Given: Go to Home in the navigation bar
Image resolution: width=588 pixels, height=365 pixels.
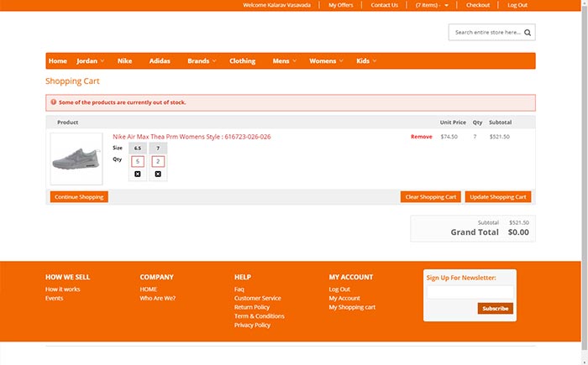Looking at the screenshot, I should [x=58, y=60].
